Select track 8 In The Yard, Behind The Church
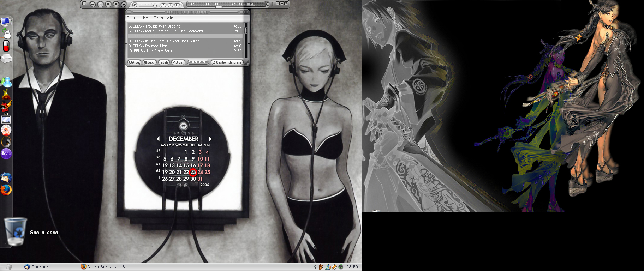The height and width of the screenshot is (271, 644). (185, 41)
